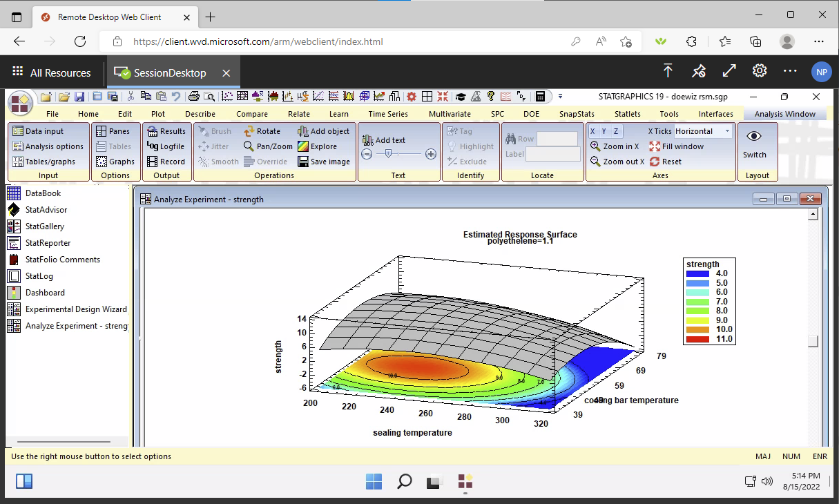Open StatAdvisor from the left panel

(46, 210)
